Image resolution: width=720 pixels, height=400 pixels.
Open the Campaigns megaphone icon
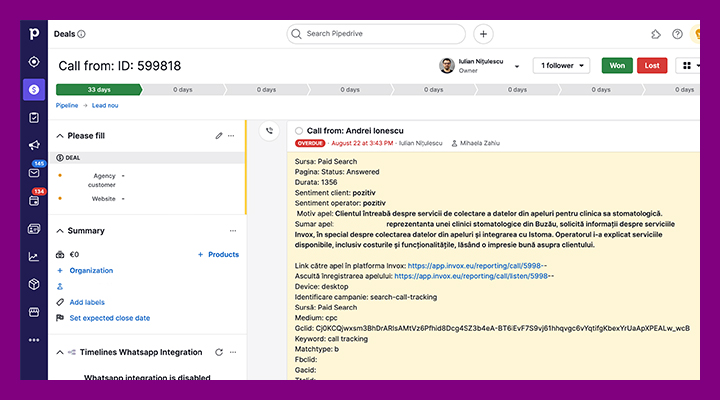34,145
